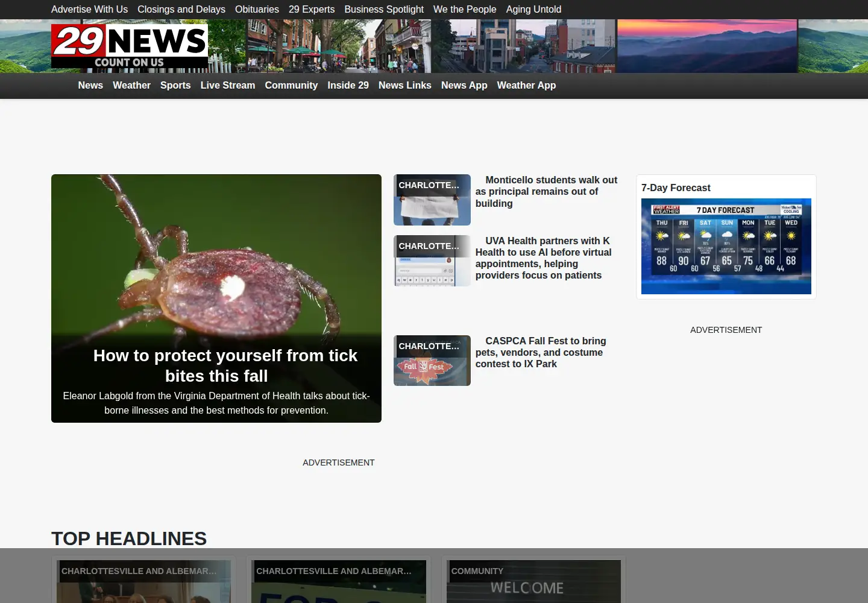This screenshot has height=603, width=868.
Task: Open News Links menu item
Action: pos(405,86)
